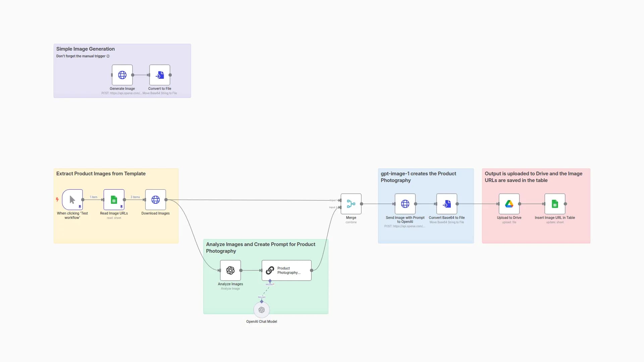Click the 'Download Images' node label
644x362 pixels.
point(156,214)
